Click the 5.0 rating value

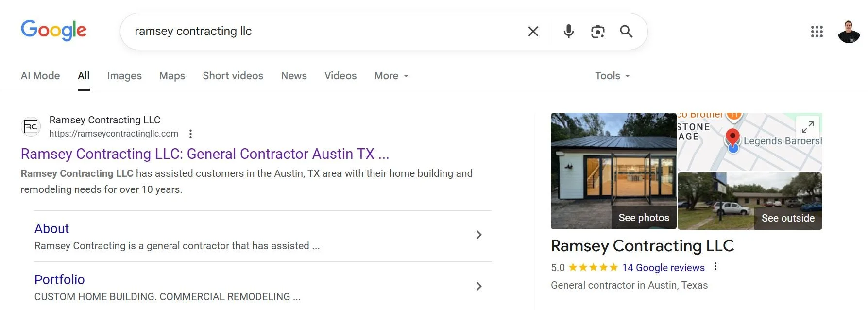coord(558,268)
